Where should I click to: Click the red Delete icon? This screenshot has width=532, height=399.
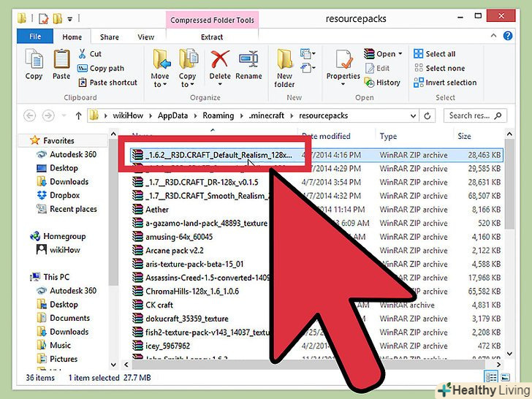[x=220, y=59]
